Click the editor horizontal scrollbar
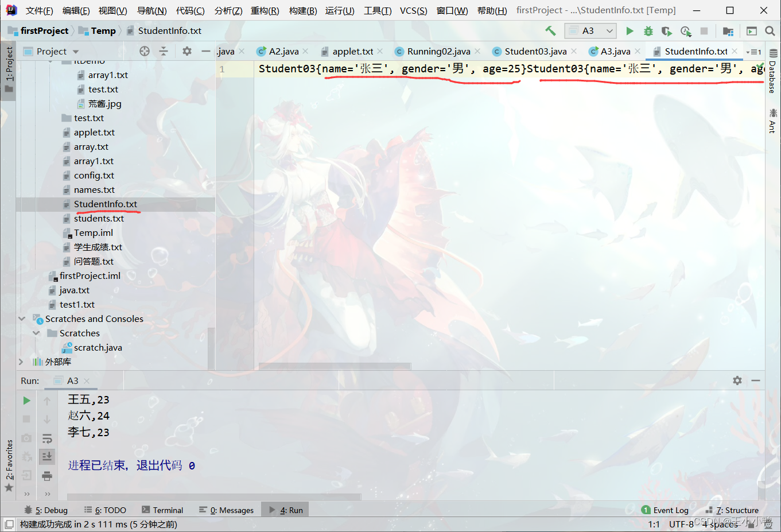The height and width of the screenshot is (532, 781). click(335, 366)
